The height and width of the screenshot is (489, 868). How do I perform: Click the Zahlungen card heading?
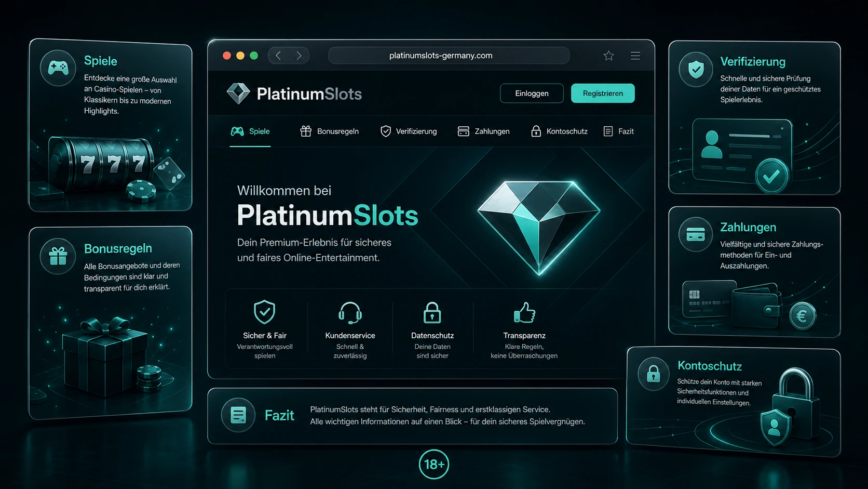point(748,227)
